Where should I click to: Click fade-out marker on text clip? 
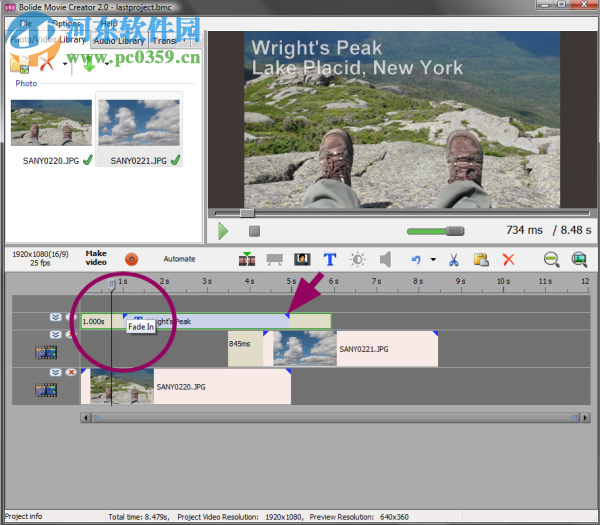287,316
